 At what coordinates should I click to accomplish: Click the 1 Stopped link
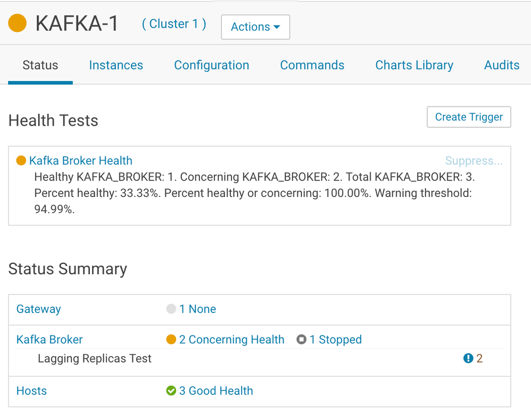click(336, 340)
